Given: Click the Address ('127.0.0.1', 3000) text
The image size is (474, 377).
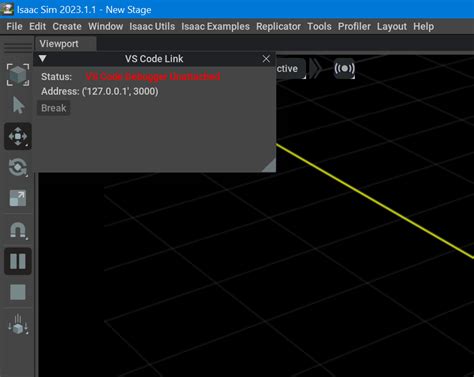Looking at the screenshot, I should click(x=100, y=91).
